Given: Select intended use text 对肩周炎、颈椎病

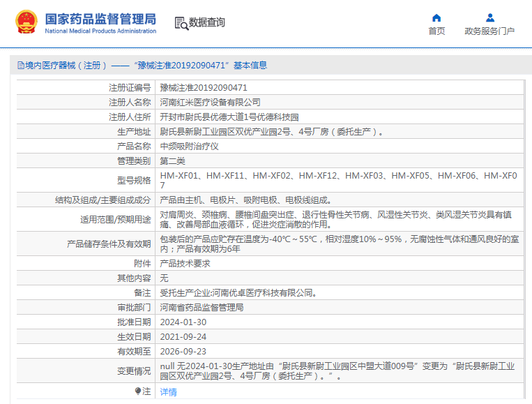Looking at the screenshot, I should tap(335, 219).
